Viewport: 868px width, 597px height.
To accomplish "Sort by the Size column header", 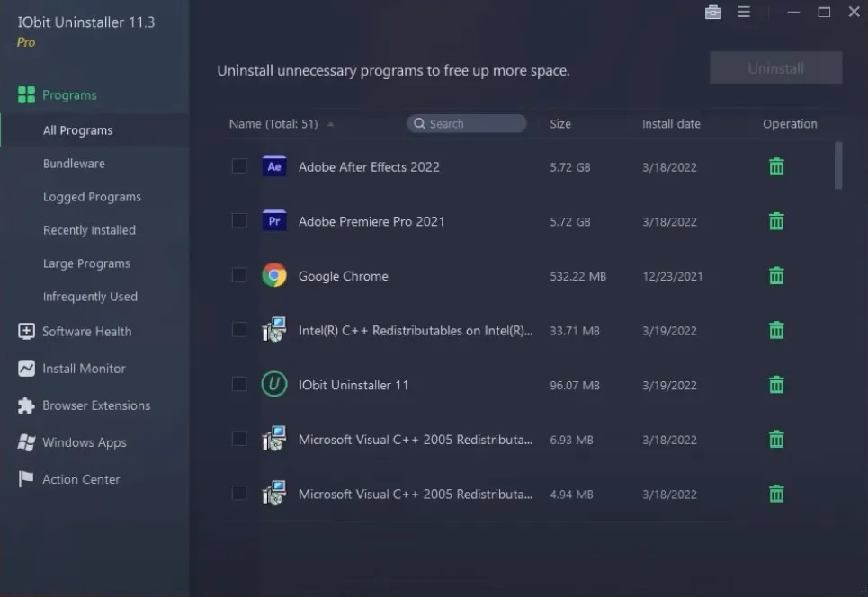I will tap(560, 124).
